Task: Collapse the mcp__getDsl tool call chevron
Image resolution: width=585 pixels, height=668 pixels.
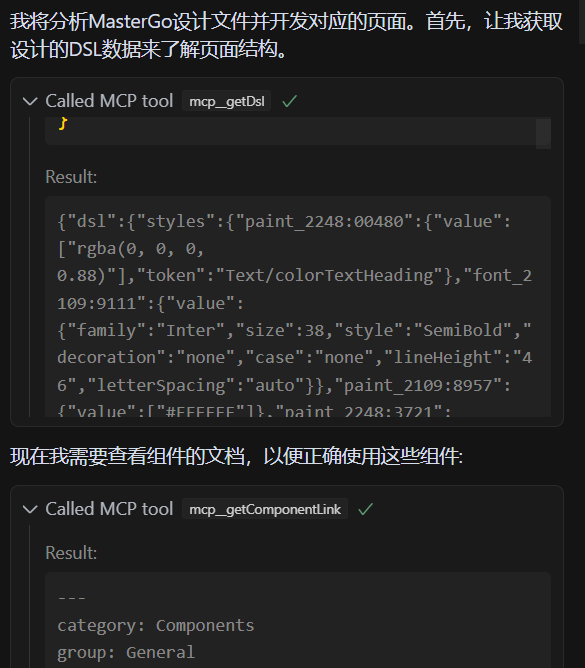Action: click(30, 101)
